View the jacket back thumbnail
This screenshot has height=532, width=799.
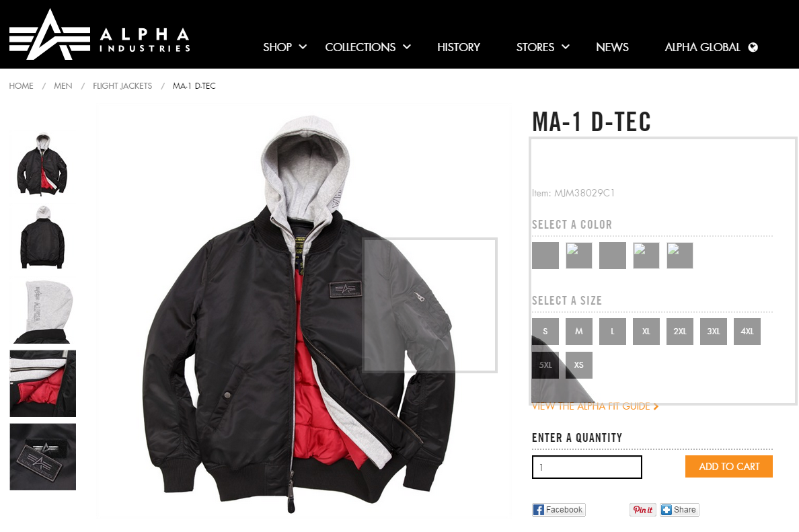(x=43, y=237)
